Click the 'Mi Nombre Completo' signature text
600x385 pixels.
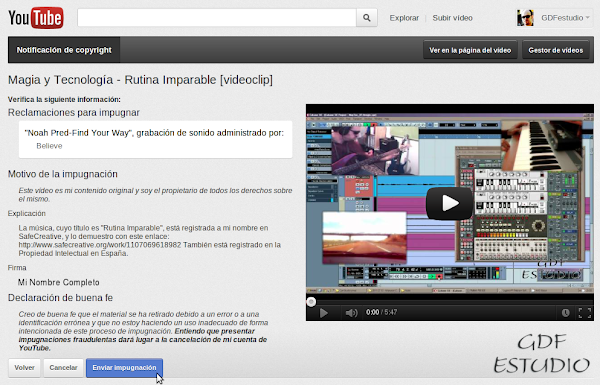coord(59,282)
